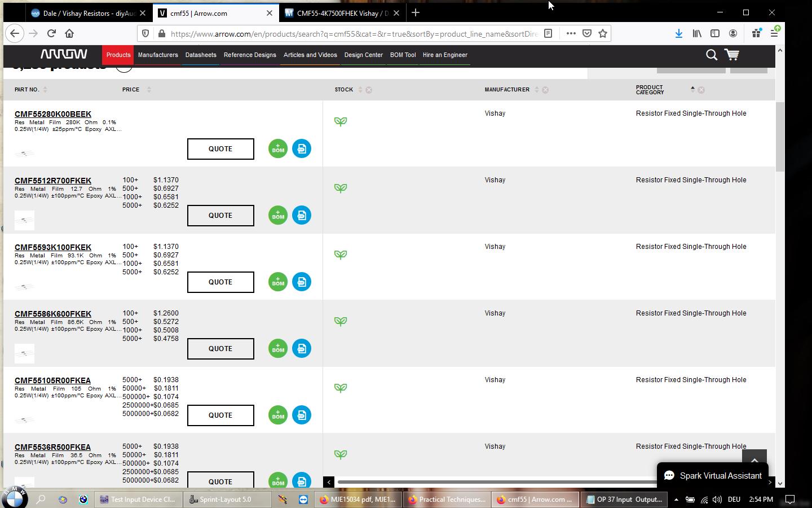Open part link CMF5536R500FKEA

(52, 447)
